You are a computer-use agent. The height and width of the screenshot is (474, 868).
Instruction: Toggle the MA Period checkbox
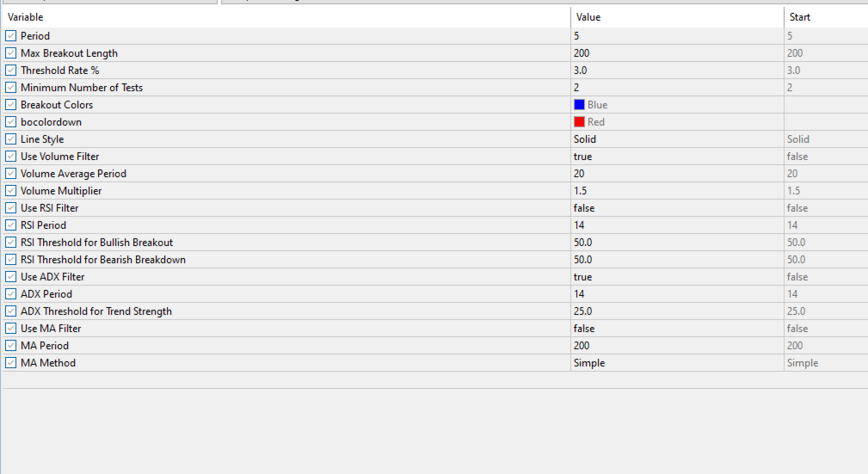point(11,345)
